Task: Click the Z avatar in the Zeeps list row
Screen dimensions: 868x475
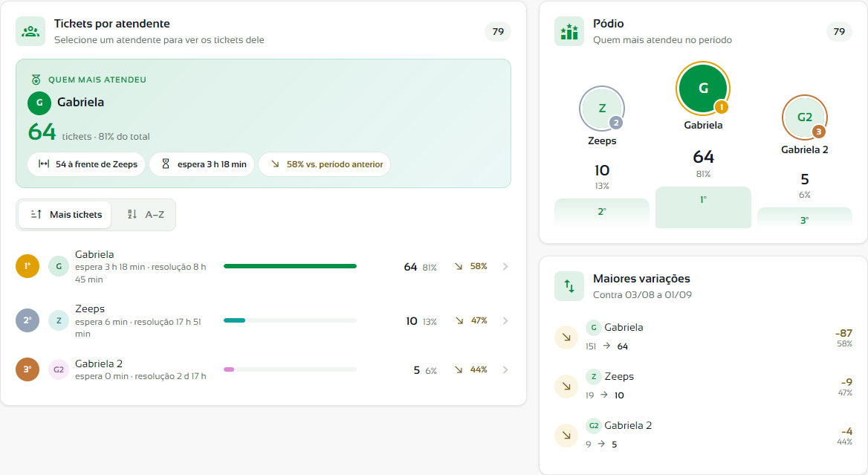Action: click(59, 320)
